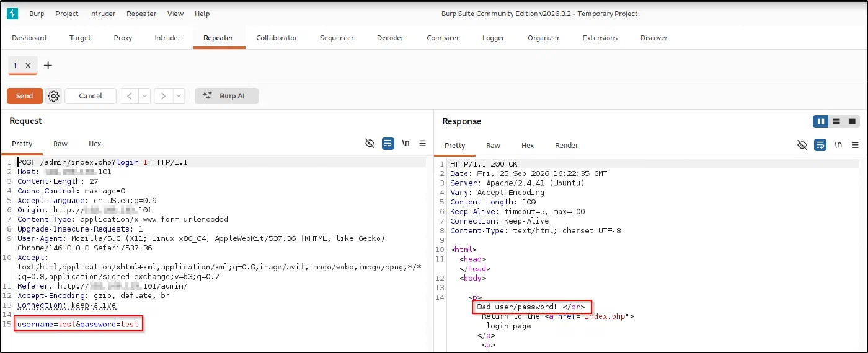The height and width of the screenshot is (353, 868).
Task: Open the Repeater menu in menu bar
Action: click(x=141, y=14)
